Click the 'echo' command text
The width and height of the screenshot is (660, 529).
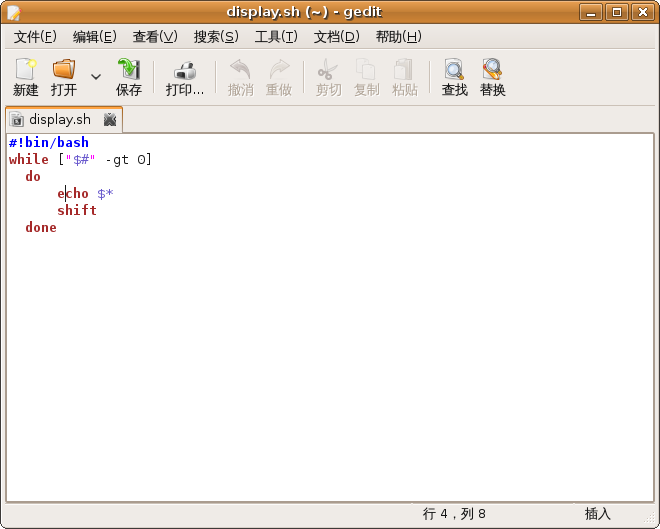coord(73,193)
